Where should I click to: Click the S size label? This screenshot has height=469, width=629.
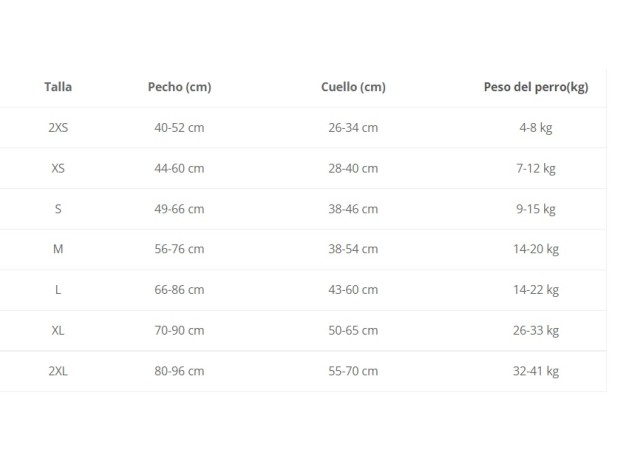58,209
